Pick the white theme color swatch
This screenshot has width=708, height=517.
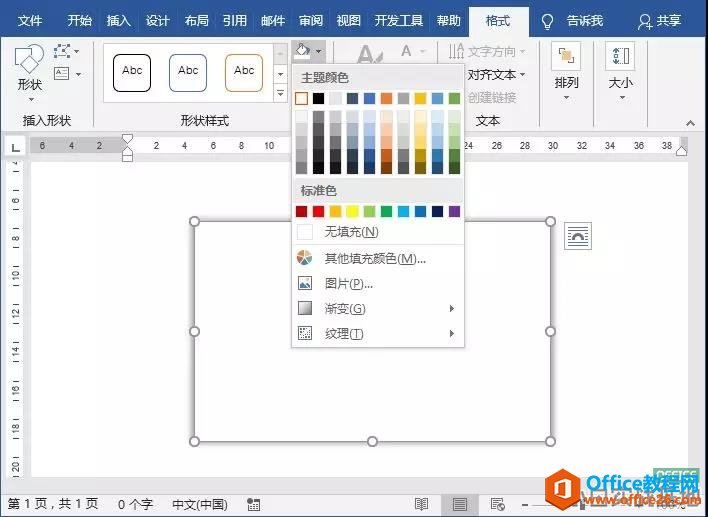[301, 98]
